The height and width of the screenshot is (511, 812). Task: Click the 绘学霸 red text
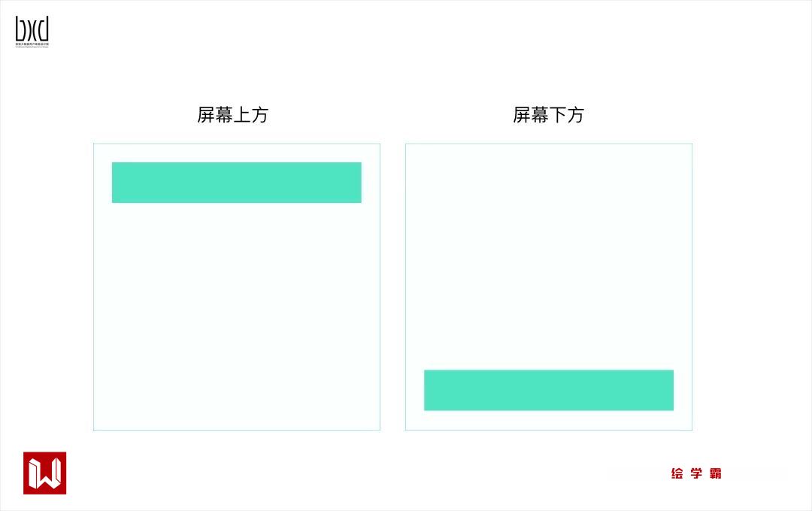(696, 473)
